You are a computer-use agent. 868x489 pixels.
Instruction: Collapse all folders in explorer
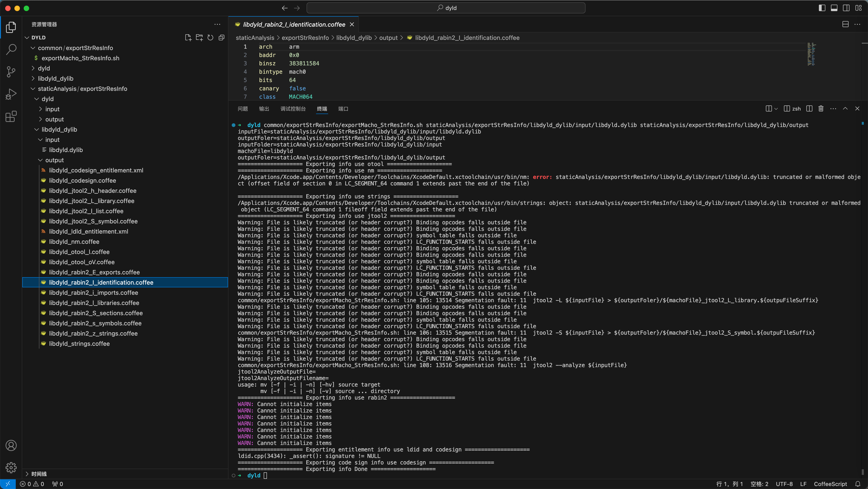click(221, 37)
